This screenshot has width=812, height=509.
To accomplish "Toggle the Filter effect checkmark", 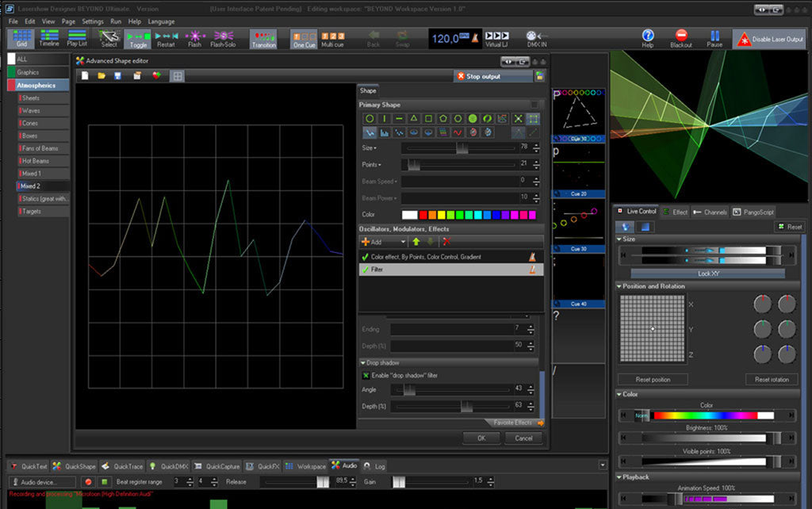I will point(365,270).
